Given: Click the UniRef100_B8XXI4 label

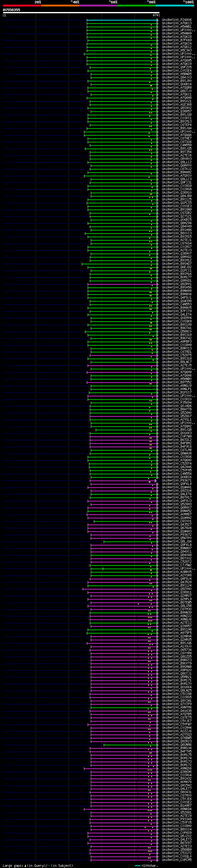Looking at the screenshot, I should [177, 829].
